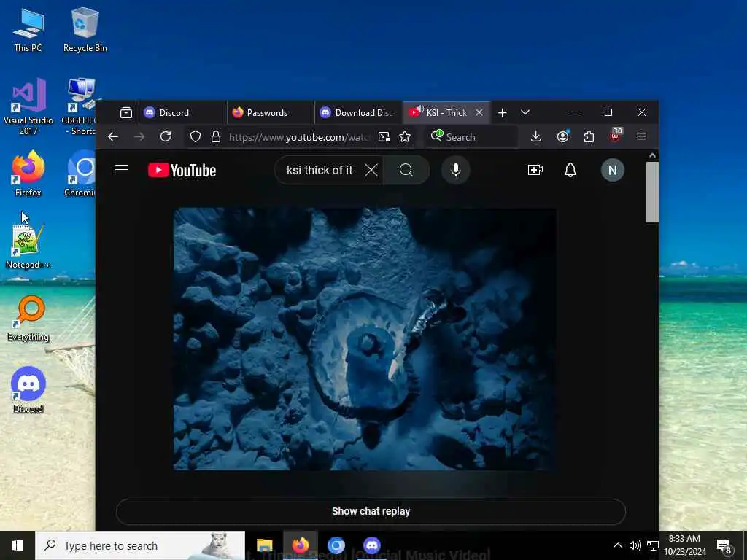This screenshot has height=560, width=747.
Task: Open the Action Center notifications
Action: tap(724, 547)
